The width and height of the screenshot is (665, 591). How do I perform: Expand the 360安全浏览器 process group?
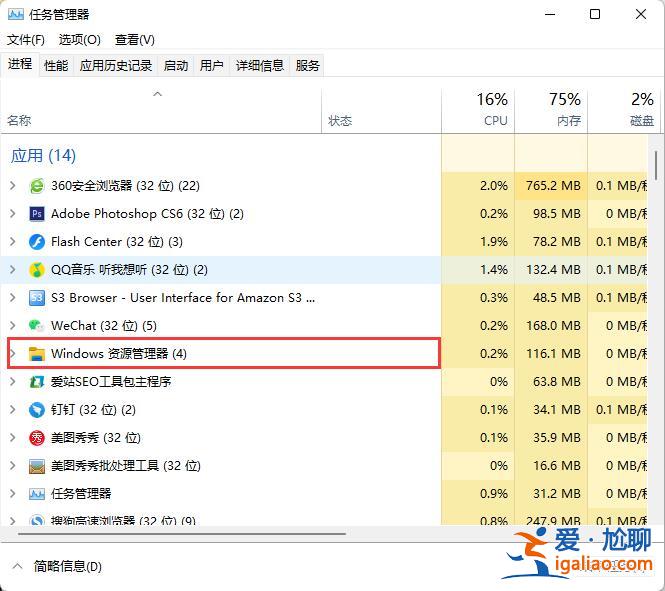[x=12, y=186]
